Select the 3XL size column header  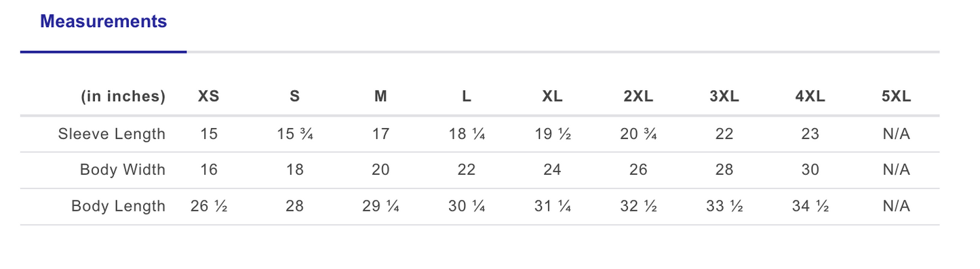point(724,96)
